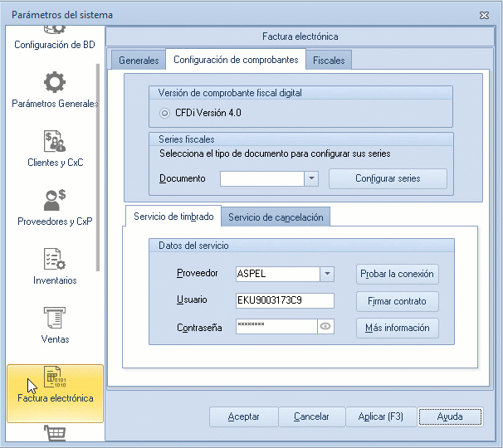503x448 pixels.
Task: Switch to the Fiscales tab
Action: pos(329,61)
